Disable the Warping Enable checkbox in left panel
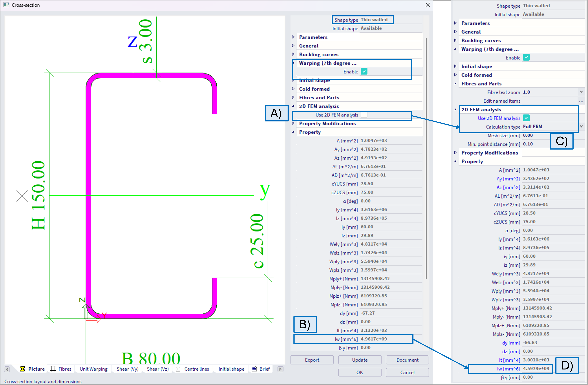Screen dimensions: 588x385 click(364, 72)
